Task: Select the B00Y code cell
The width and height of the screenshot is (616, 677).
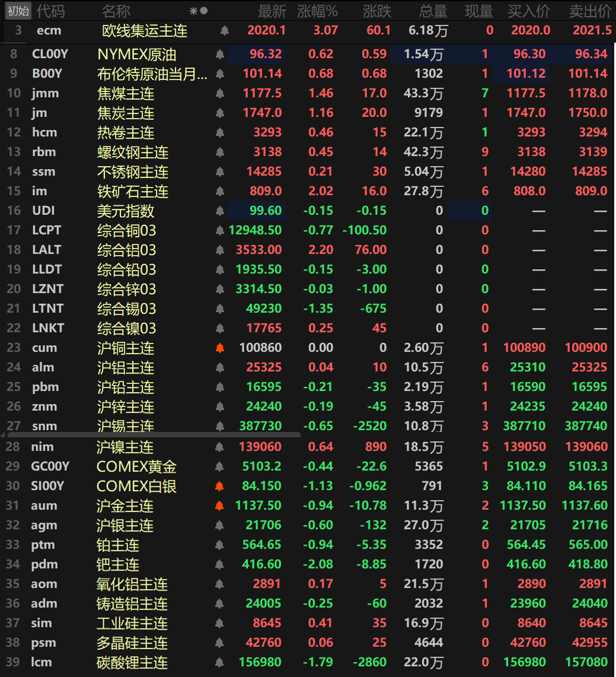Action: click(47, 74)
